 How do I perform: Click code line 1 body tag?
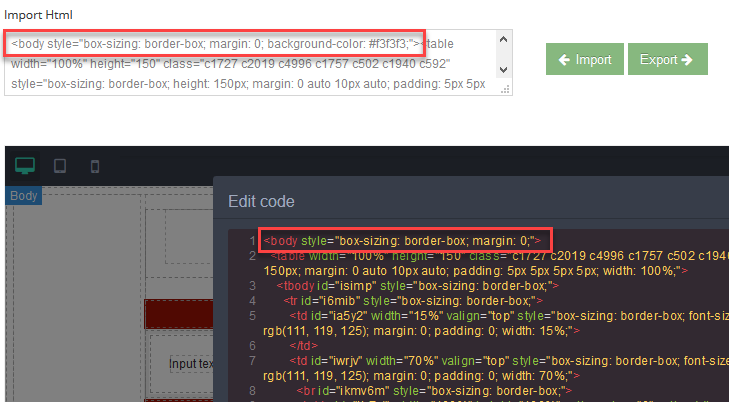tap(402, 241)
